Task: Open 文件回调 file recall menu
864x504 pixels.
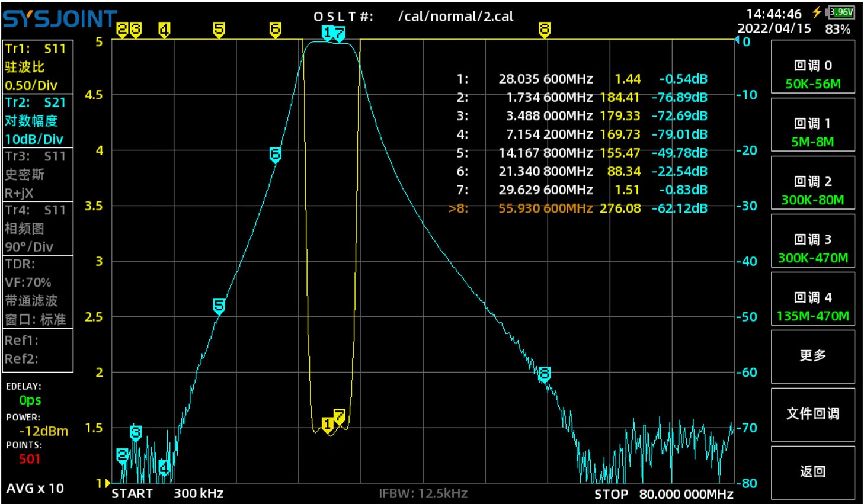Action: tap(812, 414)
